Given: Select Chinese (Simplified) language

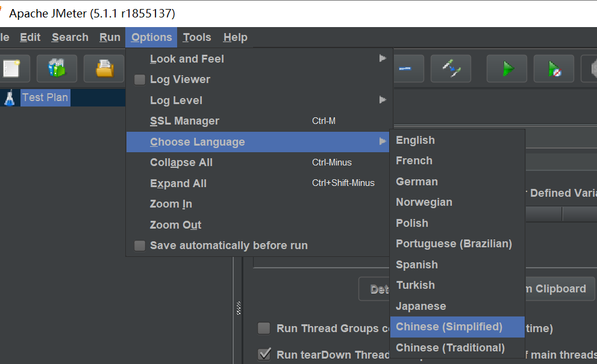Looking at the screenshot, I should pos(457,327).
